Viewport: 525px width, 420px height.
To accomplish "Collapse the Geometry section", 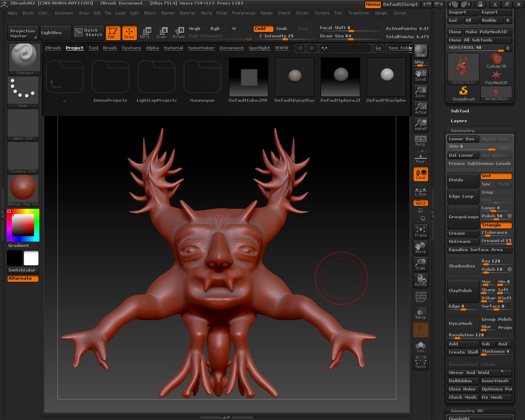I will coord(462,131).
